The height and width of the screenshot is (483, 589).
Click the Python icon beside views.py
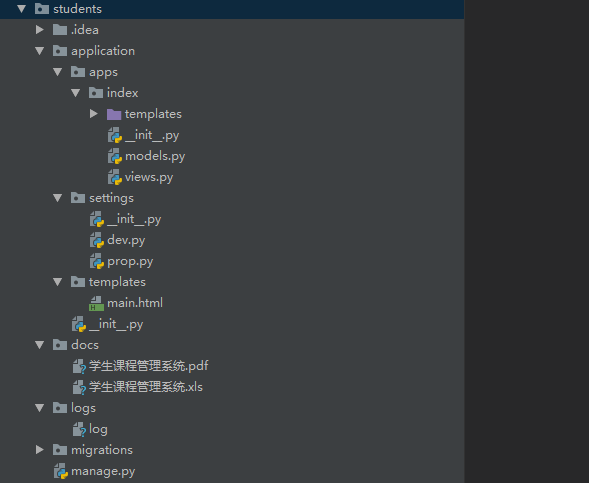tap(115, 177)
